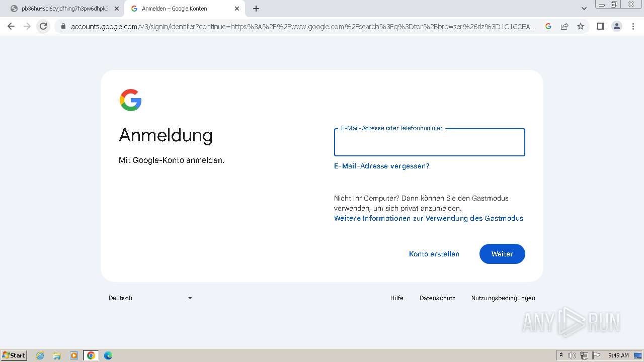Open a new browser tab

tap(256, 9)
